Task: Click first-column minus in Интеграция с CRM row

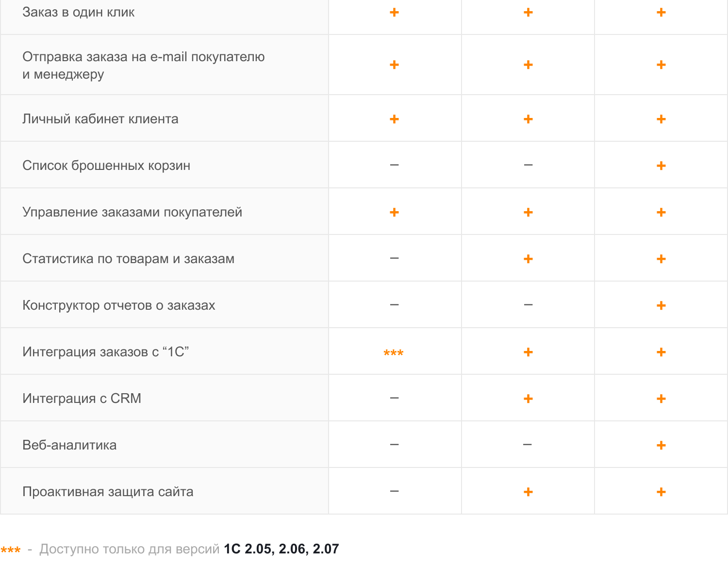Action: point(394,398)
